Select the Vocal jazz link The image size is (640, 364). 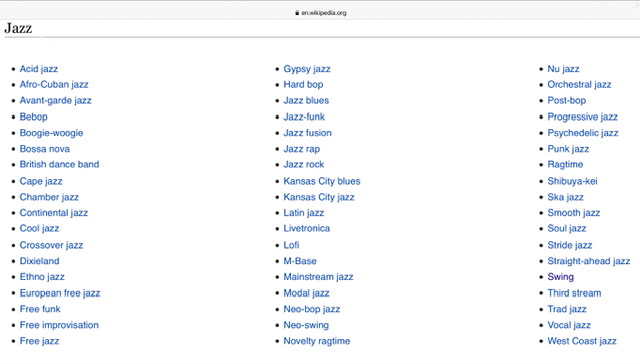coord(569,325)
